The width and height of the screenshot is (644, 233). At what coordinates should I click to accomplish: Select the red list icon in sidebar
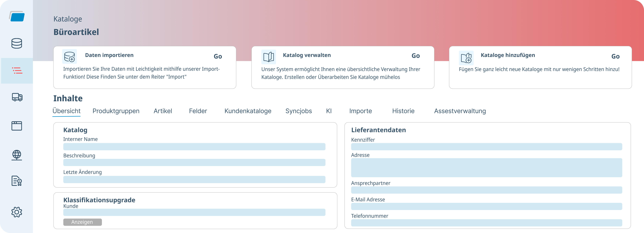pyautogui.click(x=17, y=70)
